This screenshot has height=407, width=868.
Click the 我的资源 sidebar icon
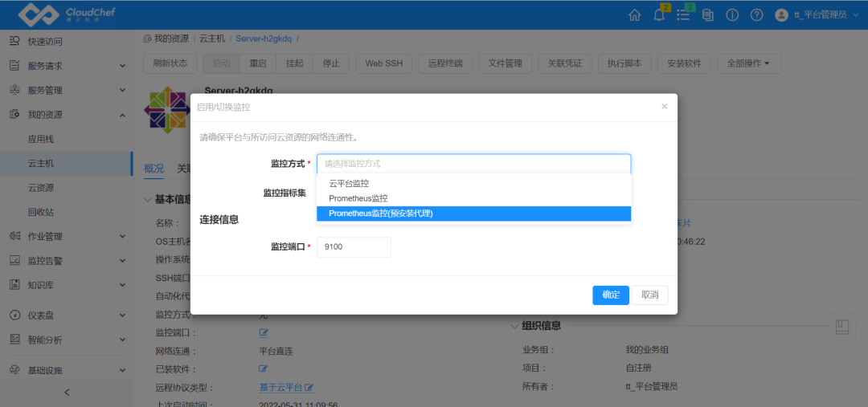(15, 115)
